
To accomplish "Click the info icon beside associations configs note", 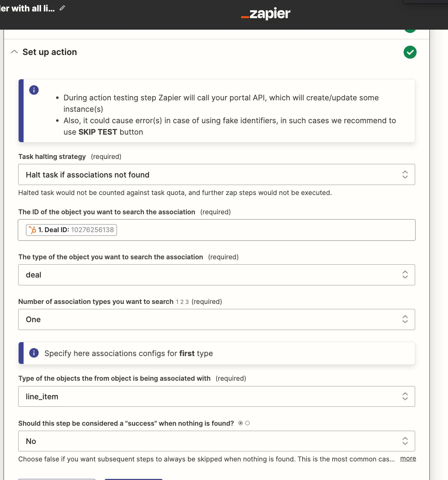I will [34, 353].
